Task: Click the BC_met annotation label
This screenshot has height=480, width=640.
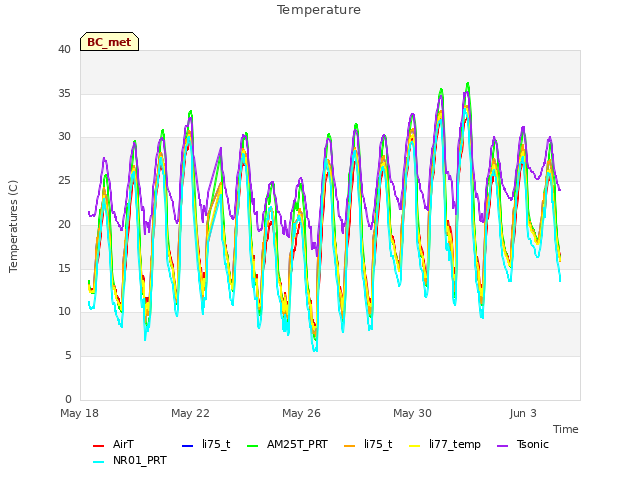Action: click(x=109, y=42)
